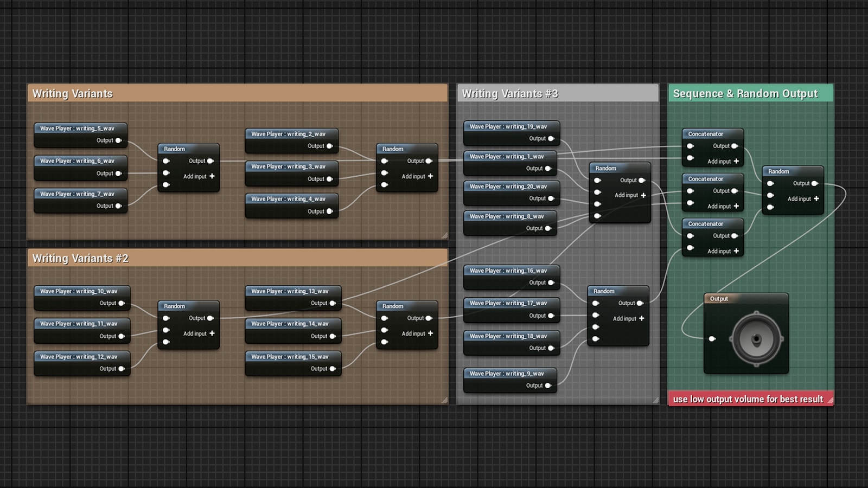Add an input to the bottom Concatenator node
868x488 pixels.
tap(736, 251)
